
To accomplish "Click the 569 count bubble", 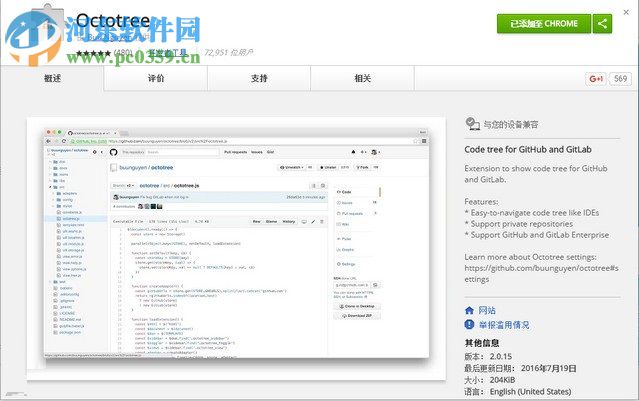I will click(620, 79).
